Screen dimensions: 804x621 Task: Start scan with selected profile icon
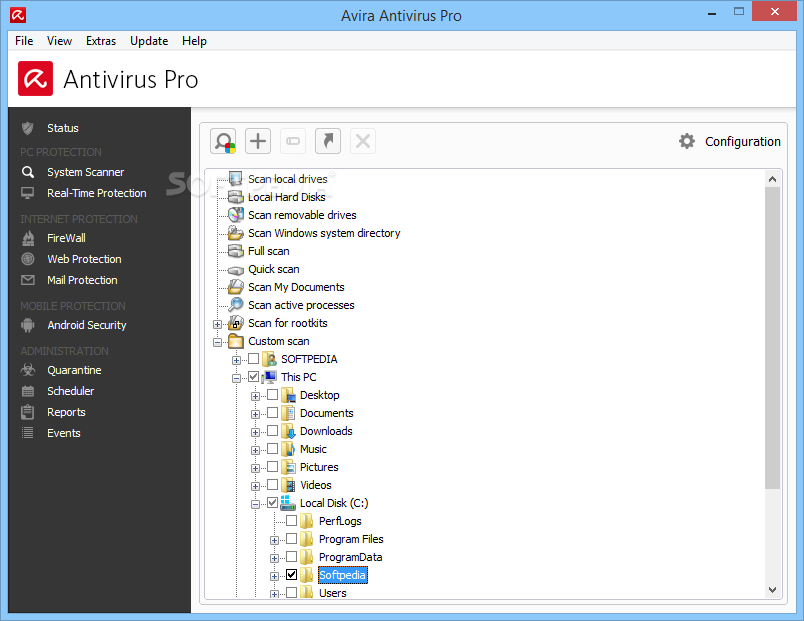coord(223,141)
